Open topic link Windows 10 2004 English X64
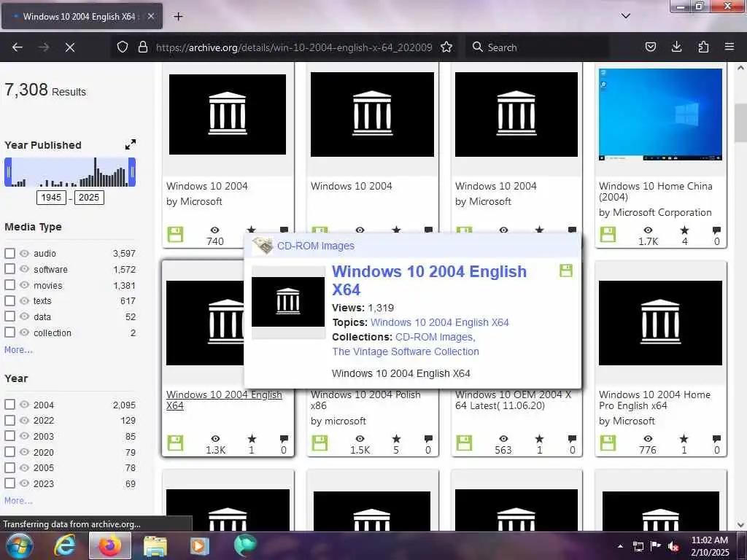 tap(440, 322)
